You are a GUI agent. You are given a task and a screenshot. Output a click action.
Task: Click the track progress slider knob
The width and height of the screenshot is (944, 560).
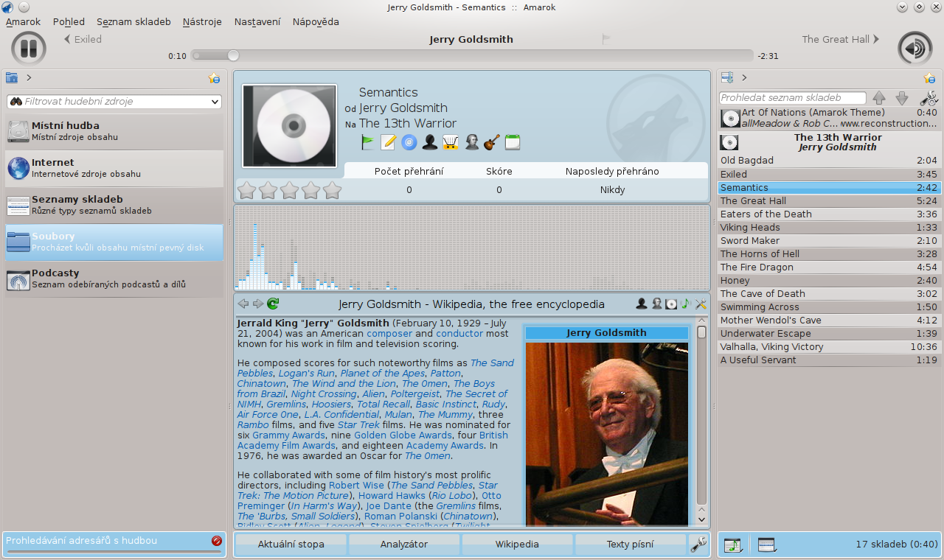pyautogui.click(x=233, y=55)
